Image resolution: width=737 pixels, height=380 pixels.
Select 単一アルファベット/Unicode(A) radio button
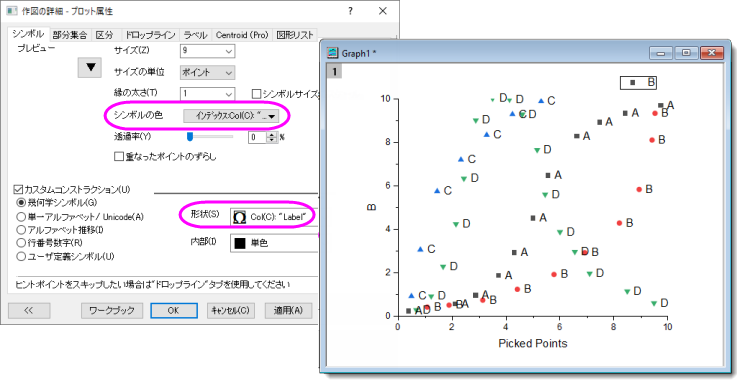21,217
